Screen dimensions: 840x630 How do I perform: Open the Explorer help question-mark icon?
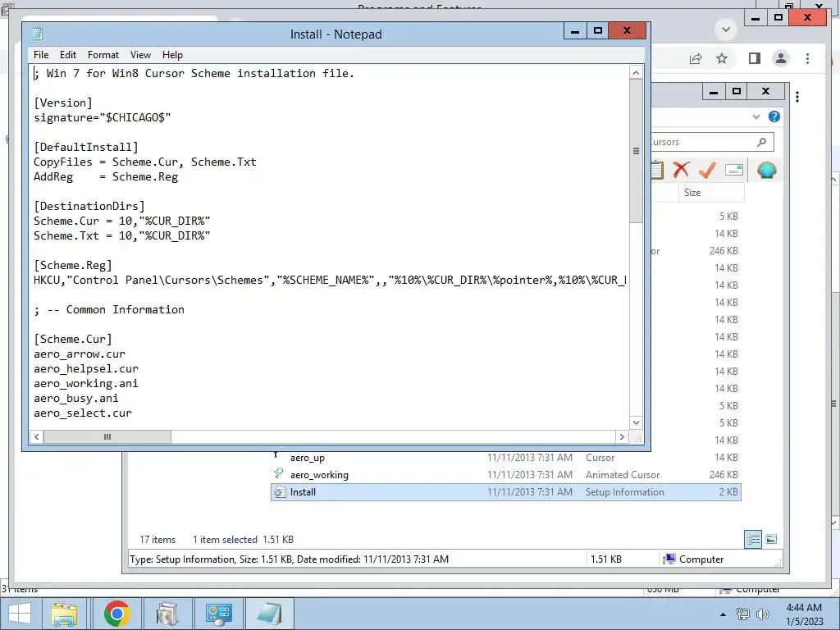click(x=774, y=116)
